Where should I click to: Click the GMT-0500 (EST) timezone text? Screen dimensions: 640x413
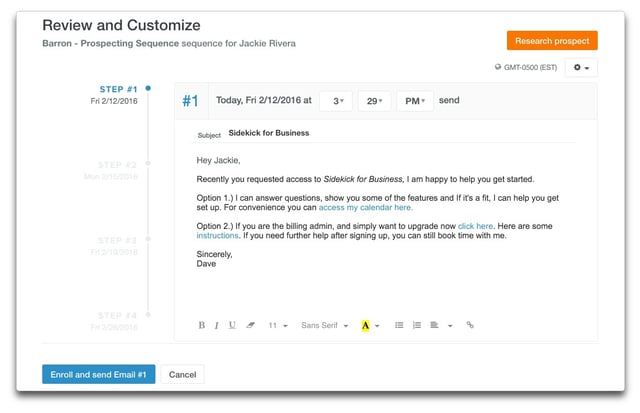pos(530,67)
